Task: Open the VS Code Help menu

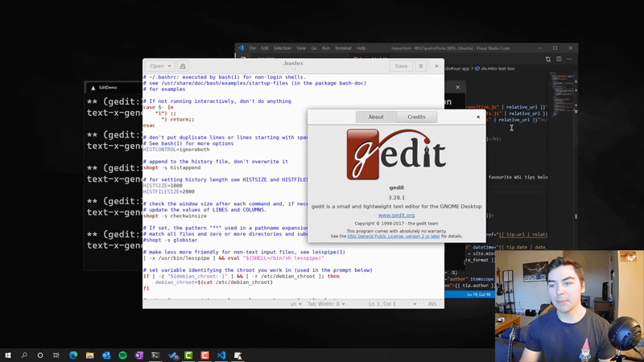Action: pos(361,48)
